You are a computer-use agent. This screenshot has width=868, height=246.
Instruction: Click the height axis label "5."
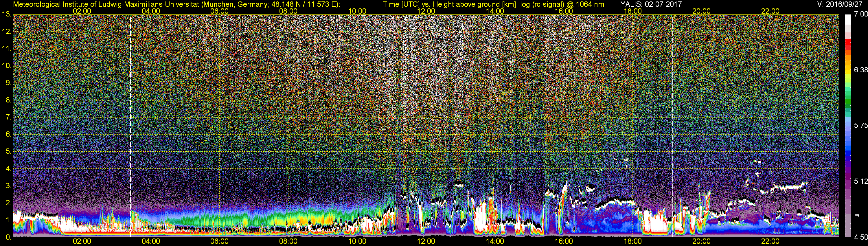(x=8, y=152)
